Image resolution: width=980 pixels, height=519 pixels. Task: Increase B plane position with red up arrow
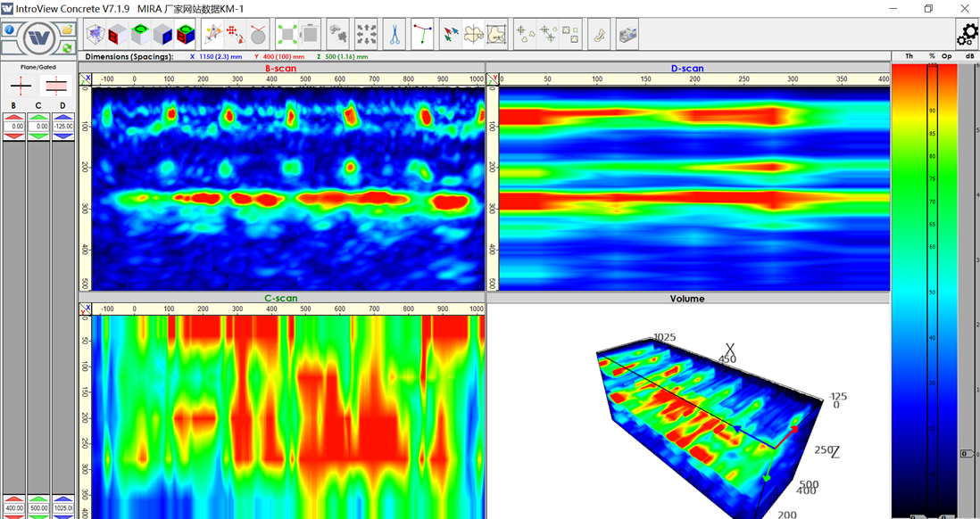coord(13,116)
